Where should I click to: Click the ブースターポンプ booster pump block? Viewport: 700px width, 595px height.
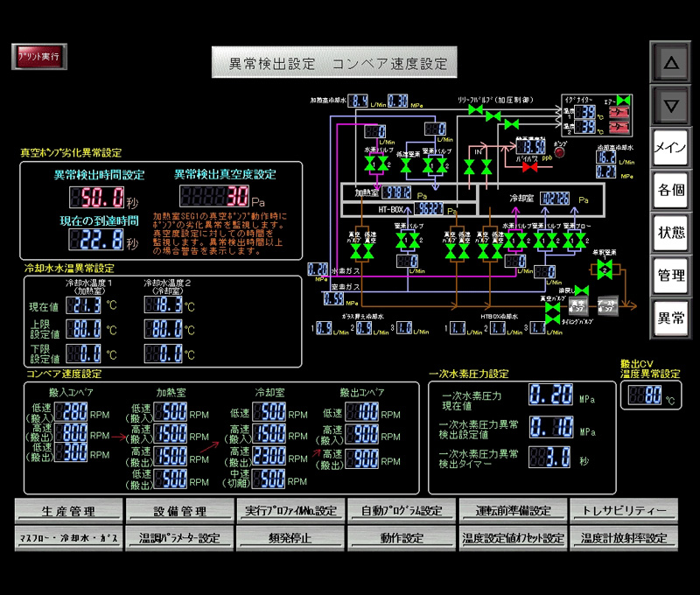pyautogui.click(x=607, y=305)
